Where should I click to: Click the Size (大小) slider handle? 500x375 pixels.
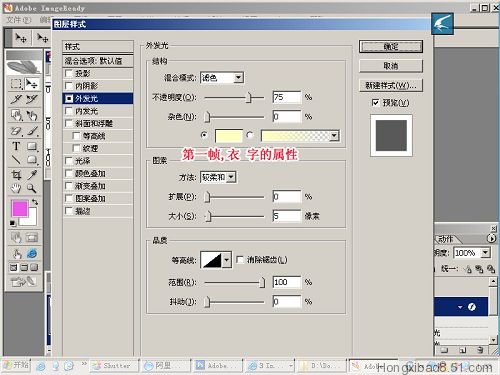208,216
